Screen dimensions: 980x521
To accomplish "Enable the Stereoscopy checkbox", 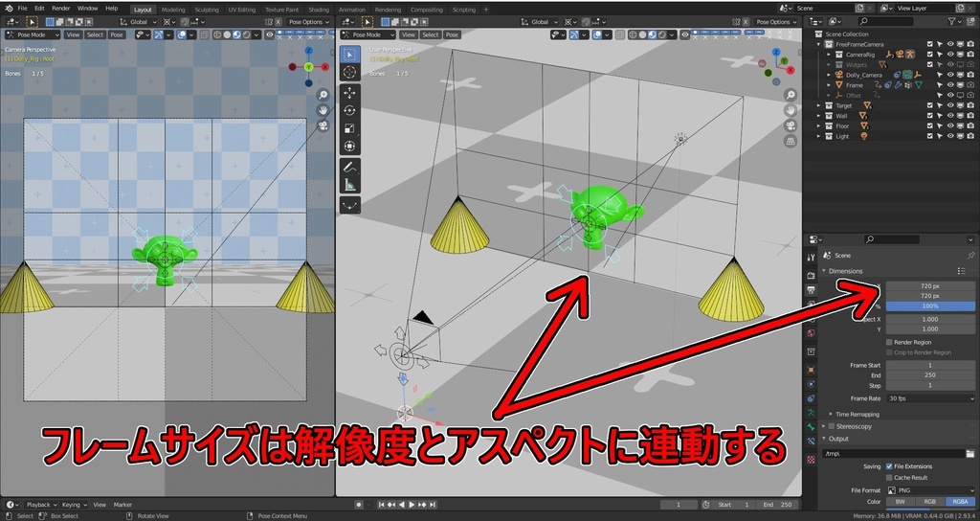I will pyautogui.click(x=832, y=426).
